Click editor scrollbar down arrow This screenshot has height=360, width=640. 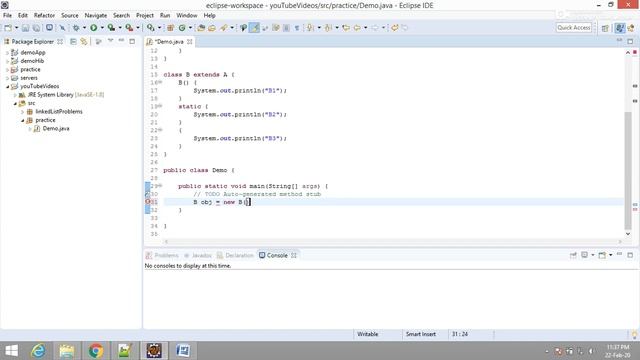[628, 234]
